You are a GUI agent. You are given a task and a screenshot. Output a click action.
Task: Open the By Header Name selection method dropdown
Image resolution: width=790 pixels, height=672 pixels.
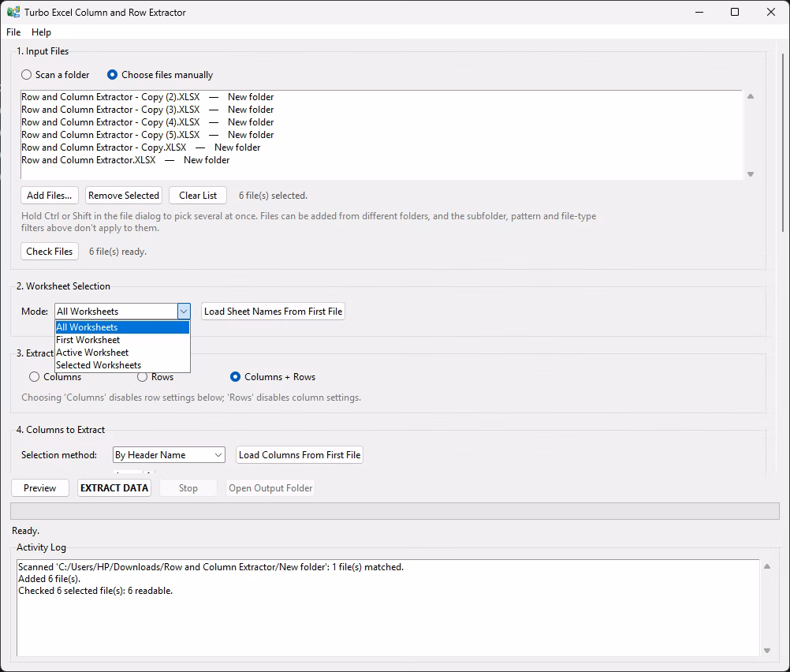pyautogui.click(x=169, y=455)
